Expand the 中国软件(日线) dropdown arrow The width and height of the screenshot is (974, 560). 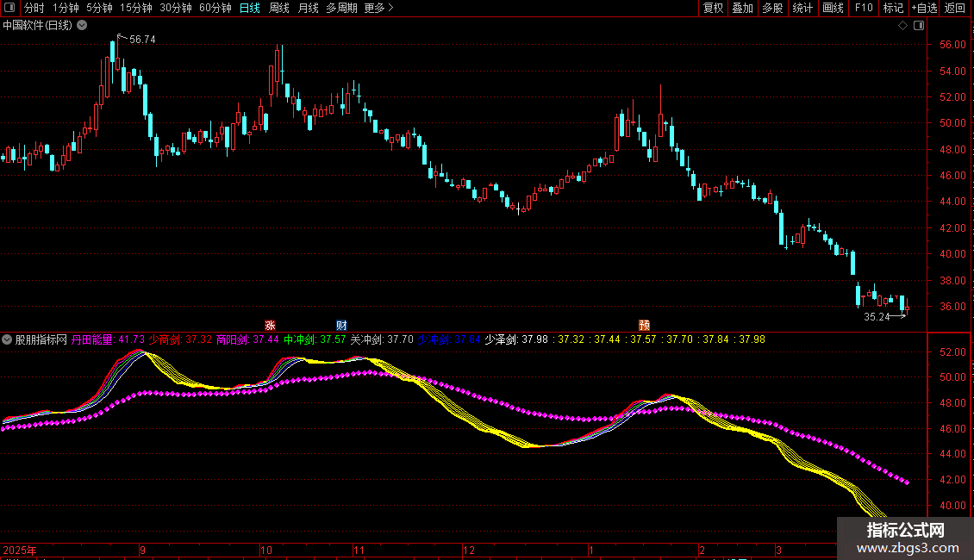[82, 25]
